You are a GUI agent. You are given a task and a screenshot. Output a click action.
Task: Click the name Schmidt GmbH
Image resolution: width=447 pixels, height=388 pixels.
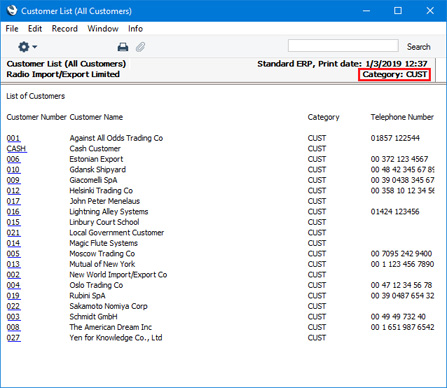click(93, 317)
